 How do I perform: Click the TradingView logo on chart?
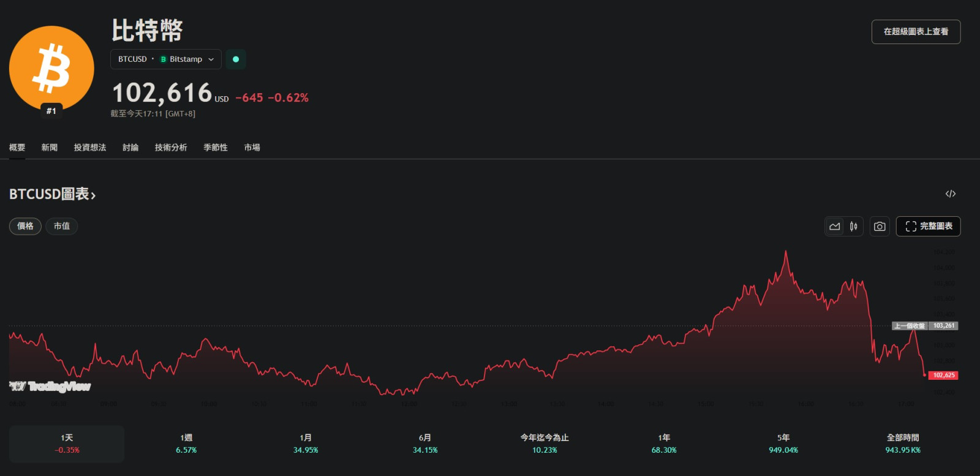(x=50, y=386)
